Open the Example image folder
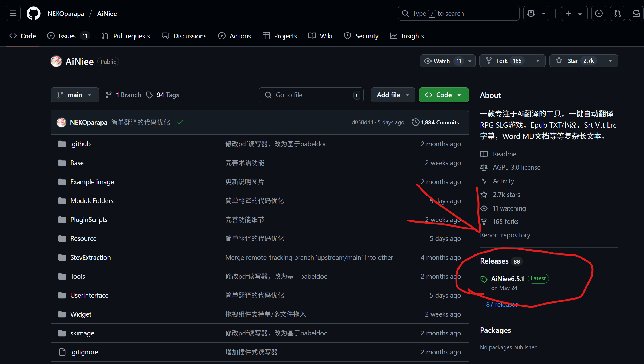The width and height of the screenshot is (644, 364). (92, 182)
